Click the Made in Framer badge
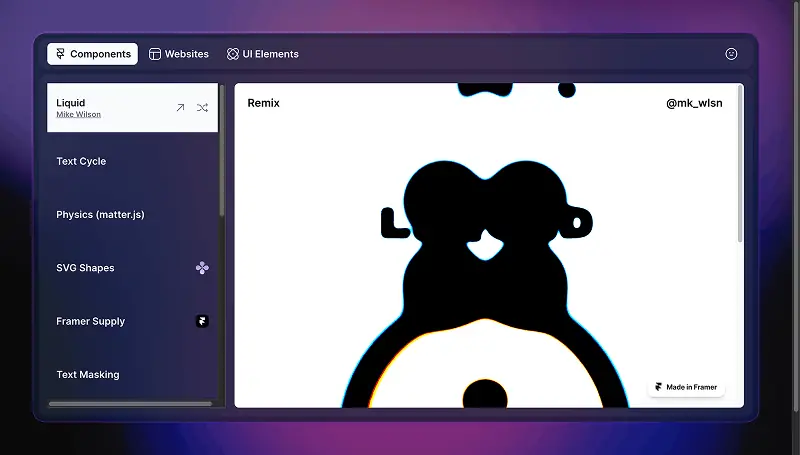Viewport: 800px width, 455px height. click(686, 387)
